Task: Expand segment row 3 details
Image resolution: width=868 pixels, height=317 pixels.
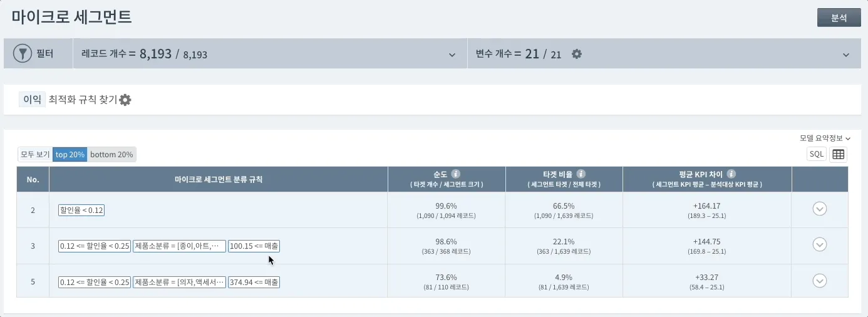Action: coord(819,245)
